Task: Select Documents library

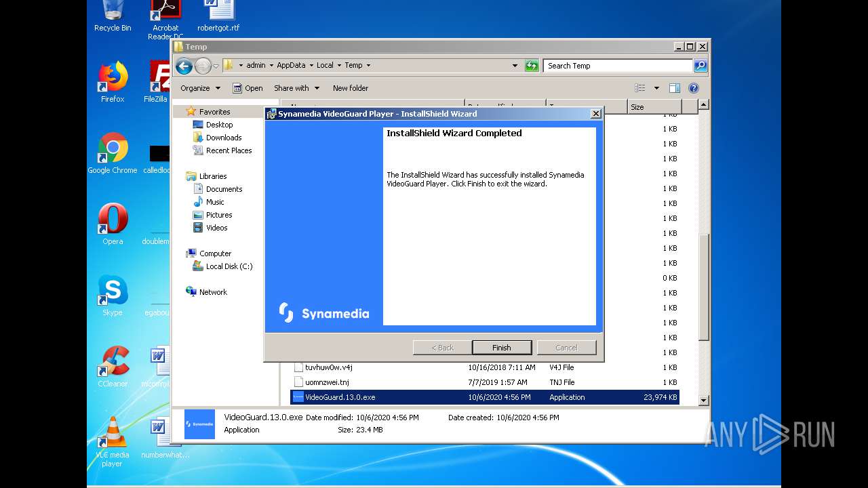Action: pos(224,189)
